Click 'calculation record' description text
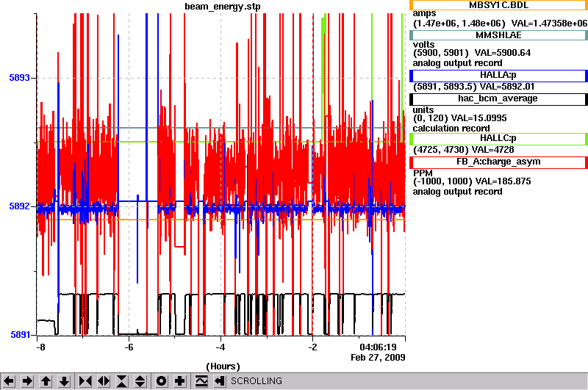Image resolution: width=588 pixels, height=390 pixels. 451,129
